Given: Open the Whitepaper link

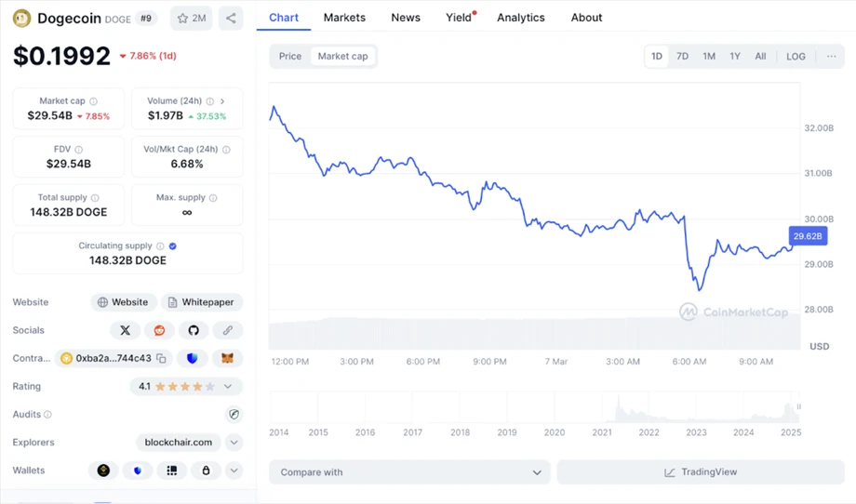Looking at the screenshot, I should (x=201, y=302).
